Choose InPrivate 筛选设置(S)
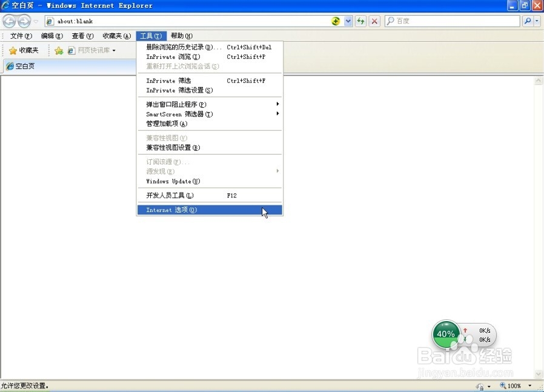Image resolution: width=544 pixels, height=392 pixels. pyautogui.click(x=210, y=90)
